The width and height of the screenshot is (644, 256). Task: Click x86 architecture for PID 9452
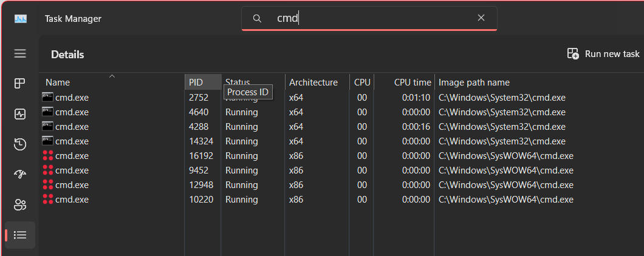pos(296,170)
